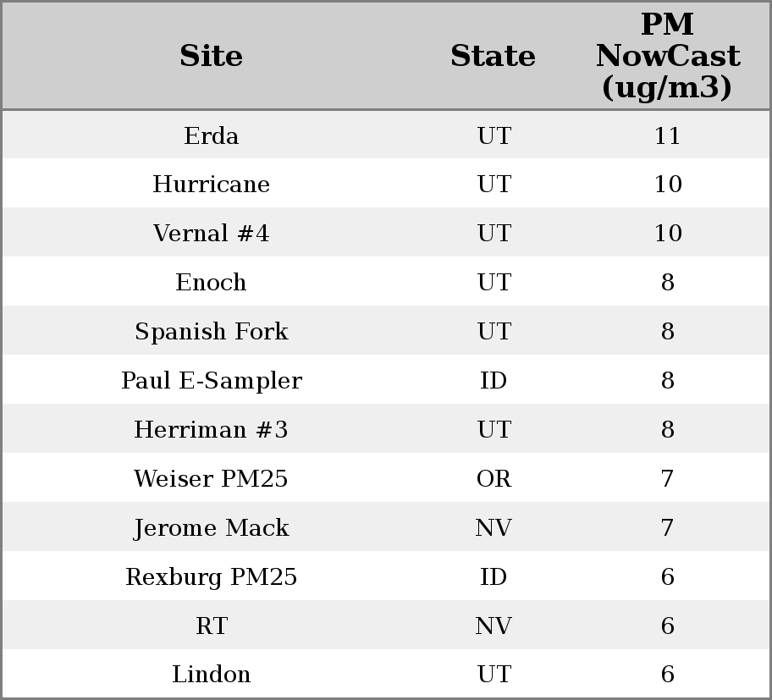This screenshot has height=700, width=772.
Task: Select the Erda site cell
Action: 212,135
